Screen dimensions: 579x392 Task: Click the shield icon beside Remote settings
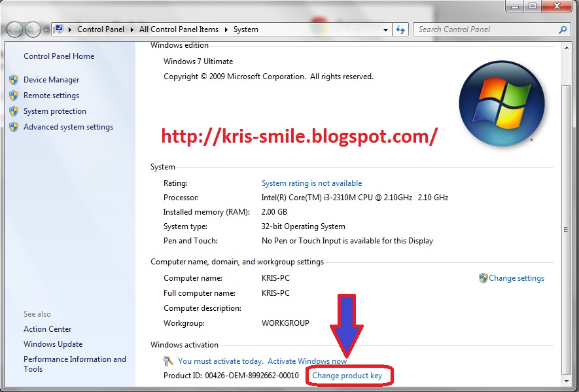click(x=14, y=96)
